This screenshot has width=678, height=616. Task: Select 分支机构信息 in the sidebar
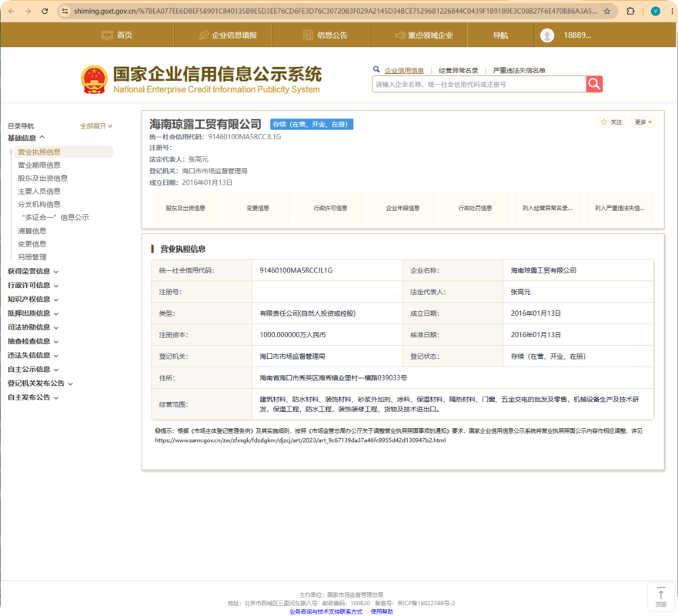[39, 204]
